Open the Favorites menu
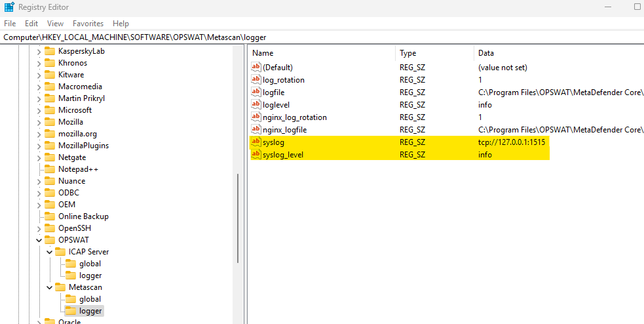 88,24
